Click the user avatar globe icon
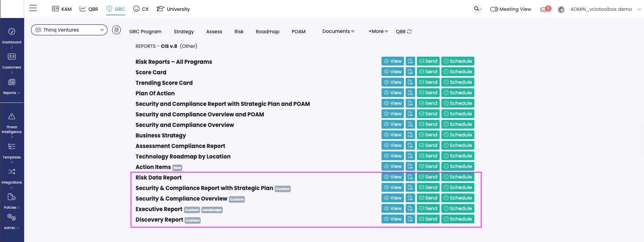The width and height of the screenshot is (644, 242). pos(561,10)
